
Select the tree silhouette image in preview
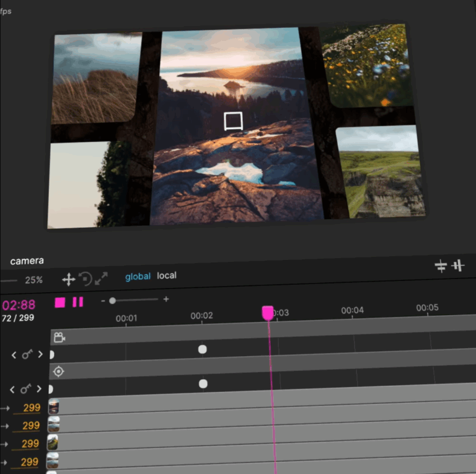tap(89, 185)
